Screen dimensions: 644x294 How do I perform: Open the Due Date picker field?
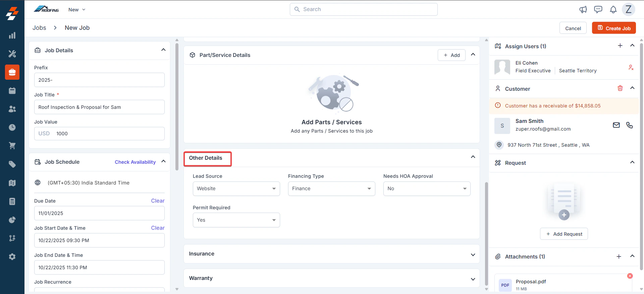coord(99,213)
